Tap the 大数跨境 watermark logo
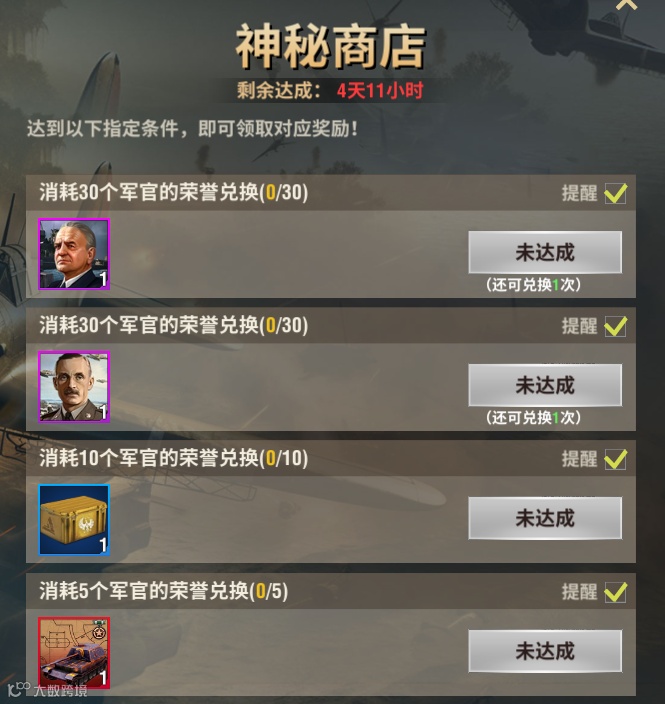665x704 pixels. coord(48,690)
